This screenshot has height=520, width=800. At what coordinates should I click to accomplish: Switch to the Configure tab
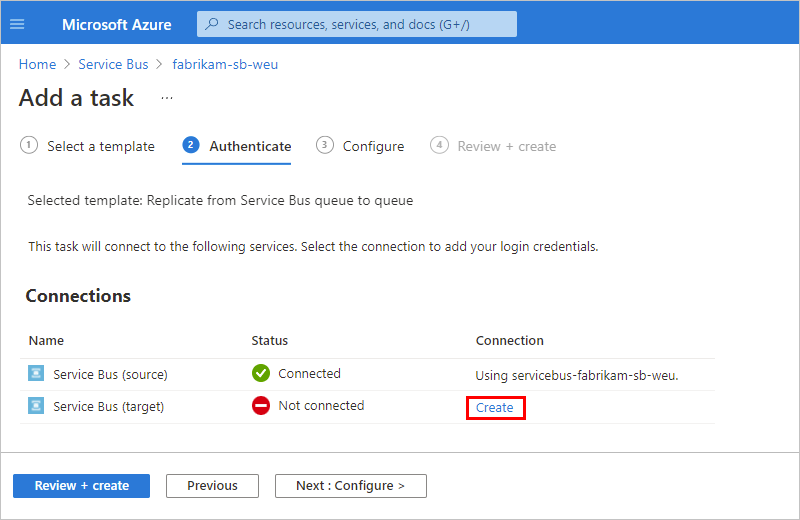pyautogui.click(x=373, y=146)
